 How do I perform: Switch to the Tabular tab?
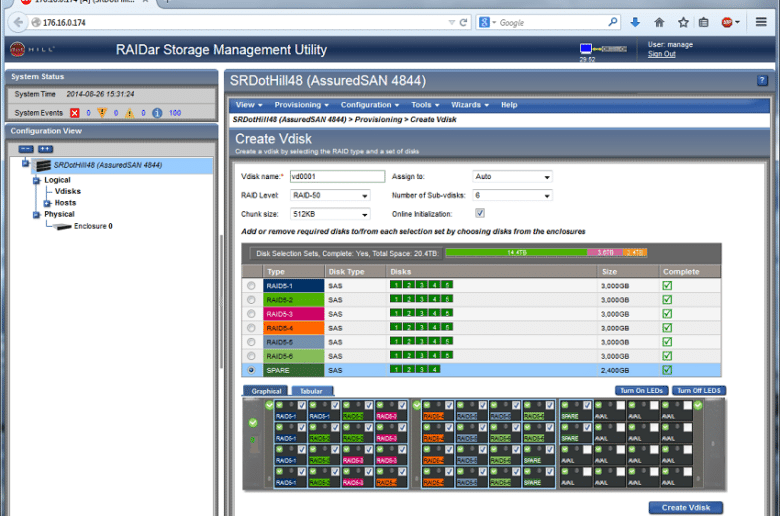[312, 391]
